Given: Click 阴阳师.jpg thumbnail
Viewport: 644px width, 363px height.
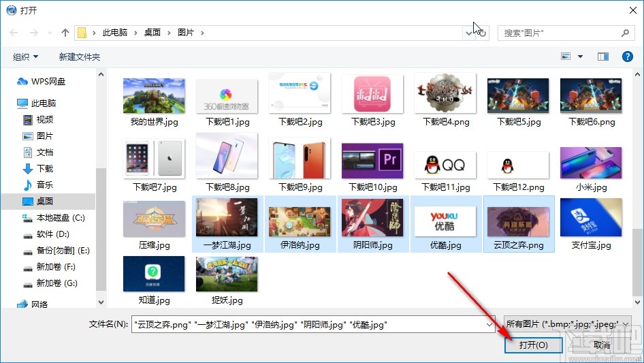Looking at the screenshot, I should coord(372,217).
